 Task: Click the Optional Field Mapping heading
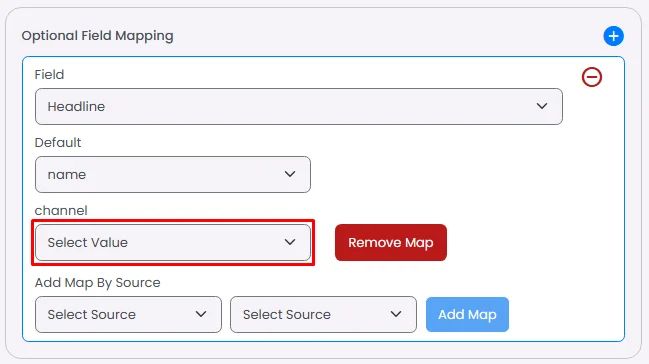click(97, 36)
